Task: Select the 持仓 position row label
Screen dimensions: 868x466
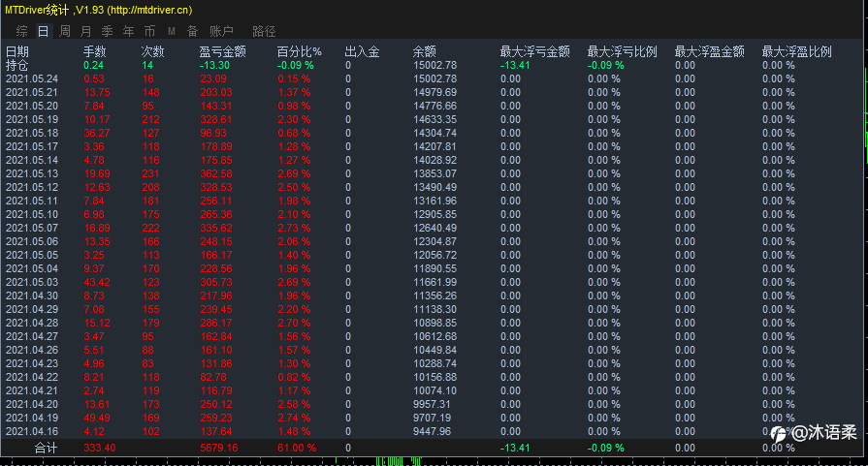Action: tap(17, 65)
